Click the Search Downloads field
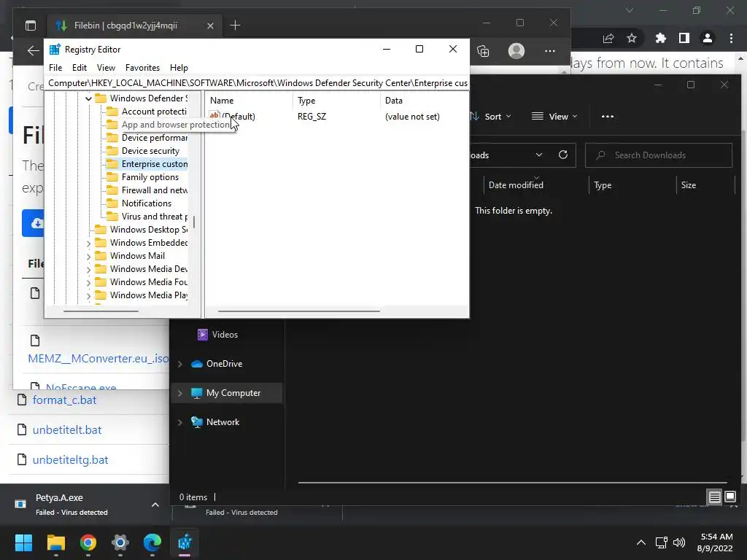 659,155
